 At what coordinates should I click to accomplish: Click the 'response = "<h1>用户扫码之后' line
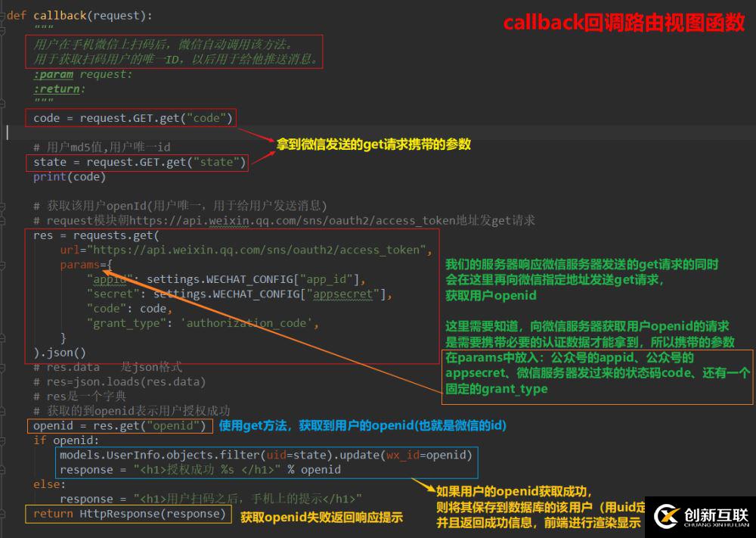point(211,499)
